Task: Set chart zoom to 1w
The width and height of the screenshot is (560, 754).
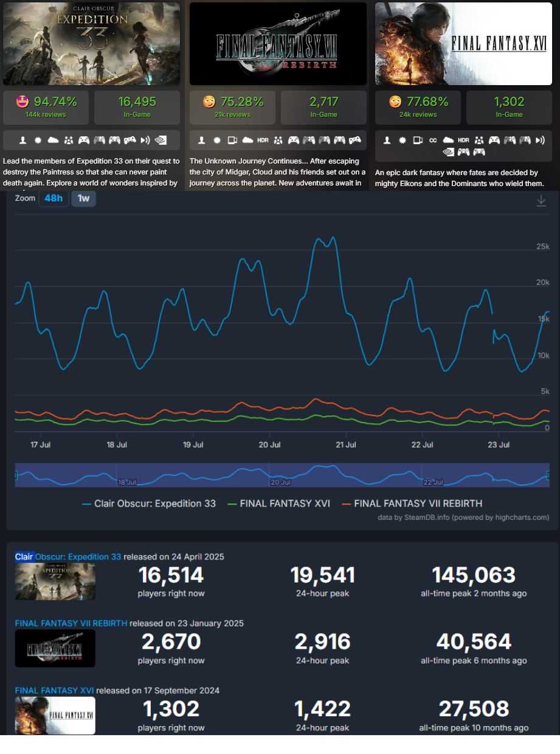Action: [x=84, y=199]
